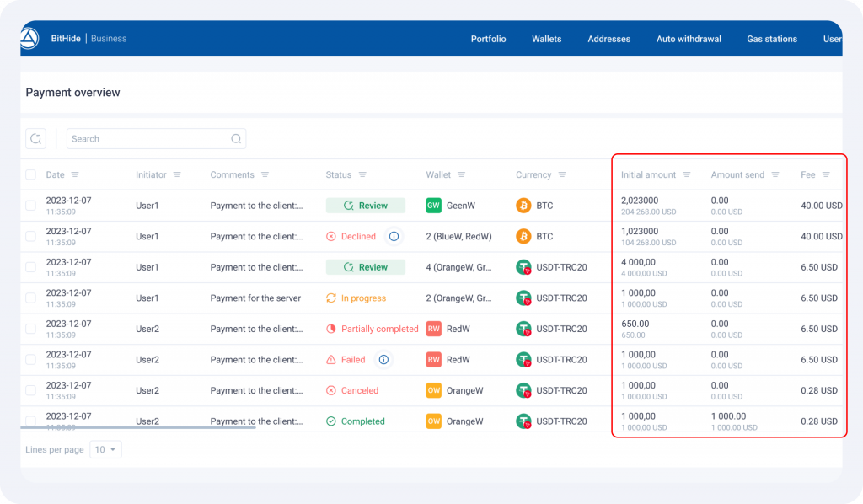Click the Status column filter icon

(362, 175)
